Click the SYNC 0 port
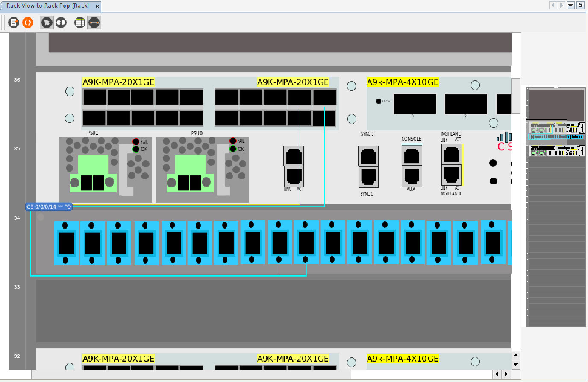Screen dimensions: 588x382 pos(368,177)
